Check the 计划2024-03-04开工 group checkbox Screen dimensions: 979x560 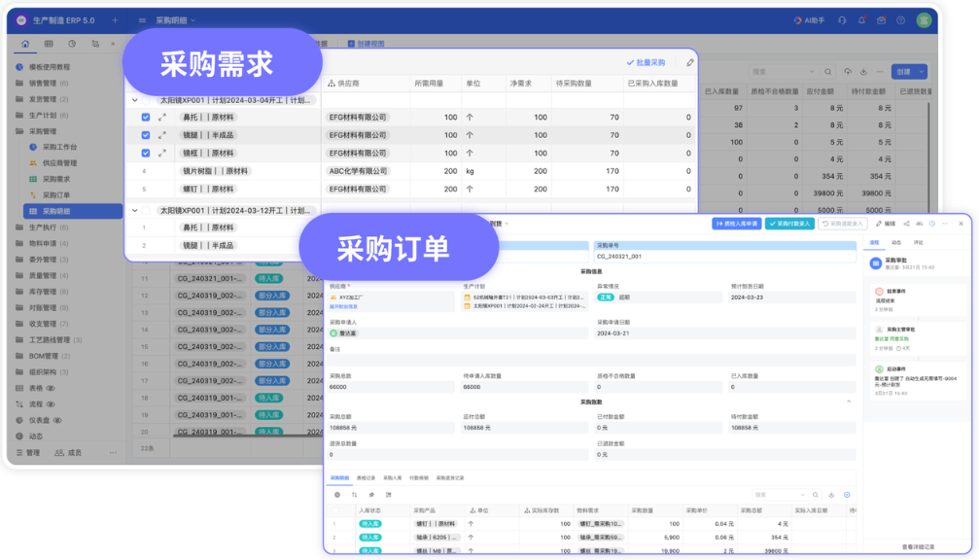146,100
